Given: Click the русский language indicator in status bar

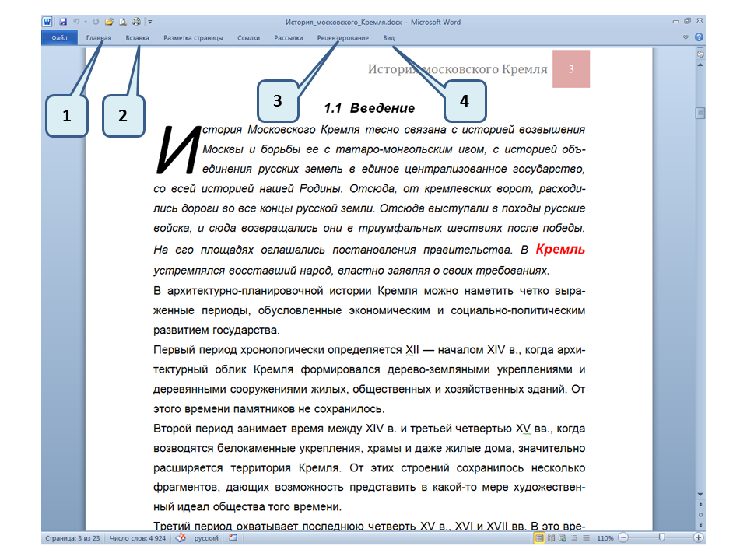Looking at the screenshot, I should point(206,537).
